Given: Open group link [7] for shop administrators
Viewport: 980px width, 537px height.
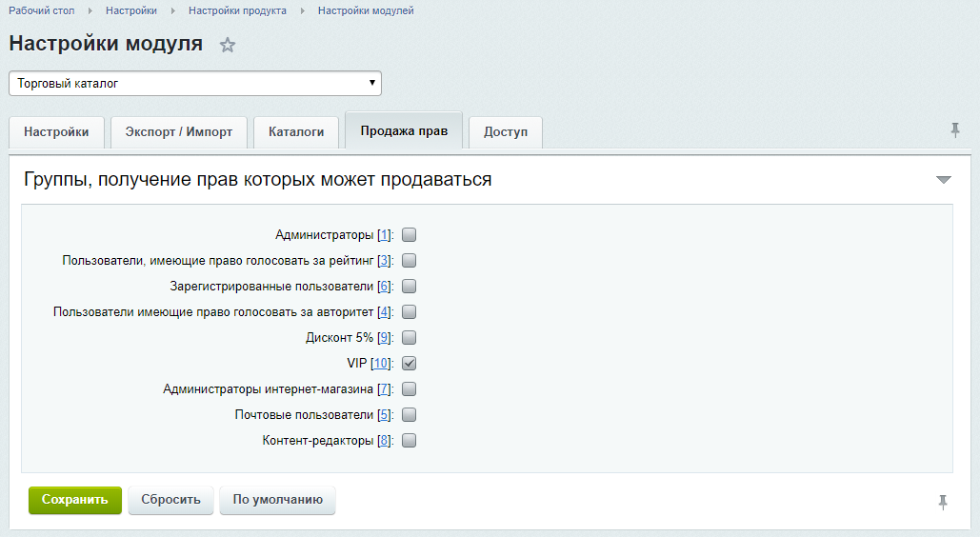Looking at the screenshot, I should click(384, 388).
